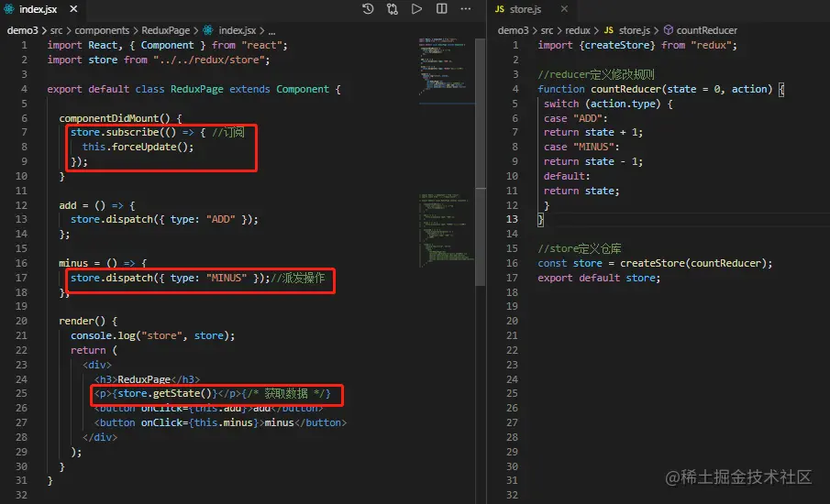Click line number 13 in store.js
The height and width of the screenshot is (504, 830).
[512, 219]
